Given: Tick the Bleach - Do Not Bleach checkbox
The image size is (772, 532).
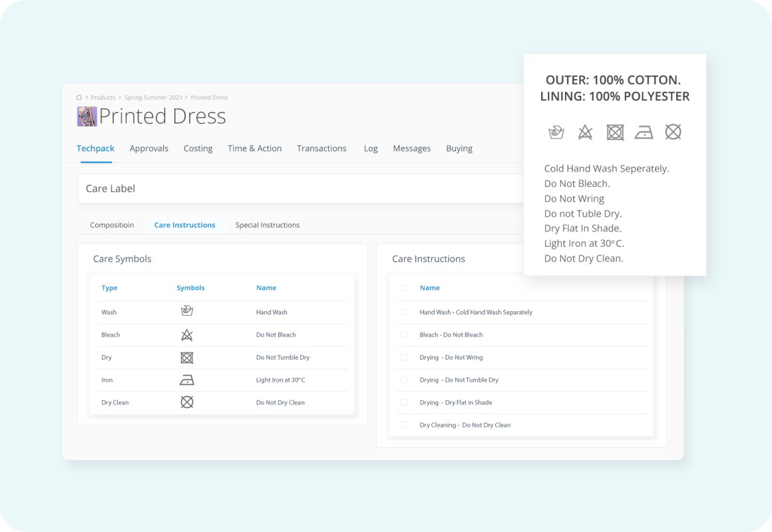Looking at the screenshot, I should [403, 334].
